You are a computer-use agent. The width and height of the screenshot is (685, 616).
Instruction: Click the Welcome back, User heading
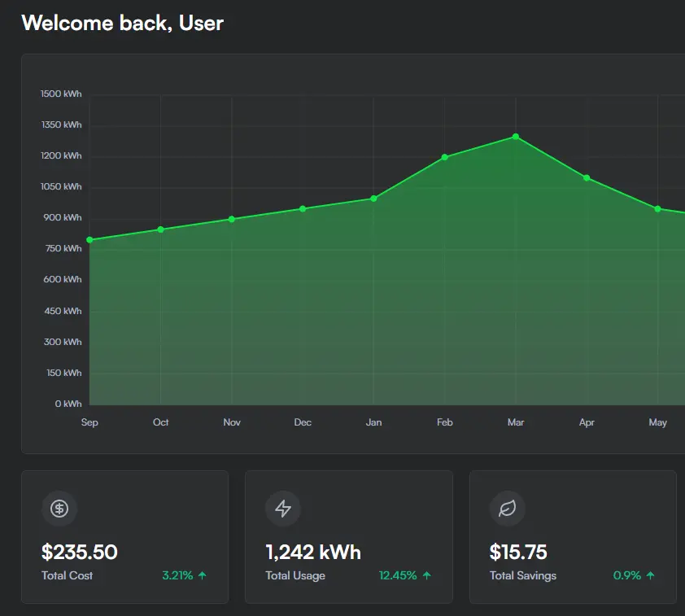tap(122, 23)
